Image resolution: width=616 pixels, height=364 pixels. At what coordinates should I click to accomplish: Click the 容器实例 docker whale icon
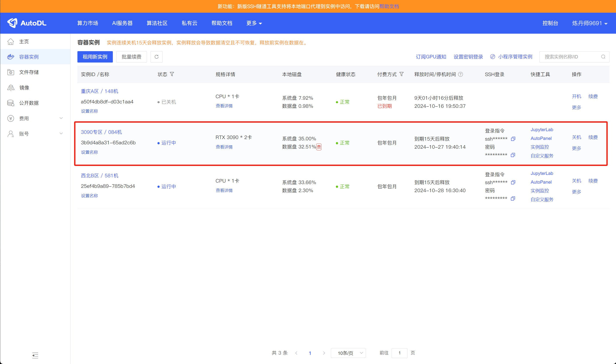pos(10,57)
